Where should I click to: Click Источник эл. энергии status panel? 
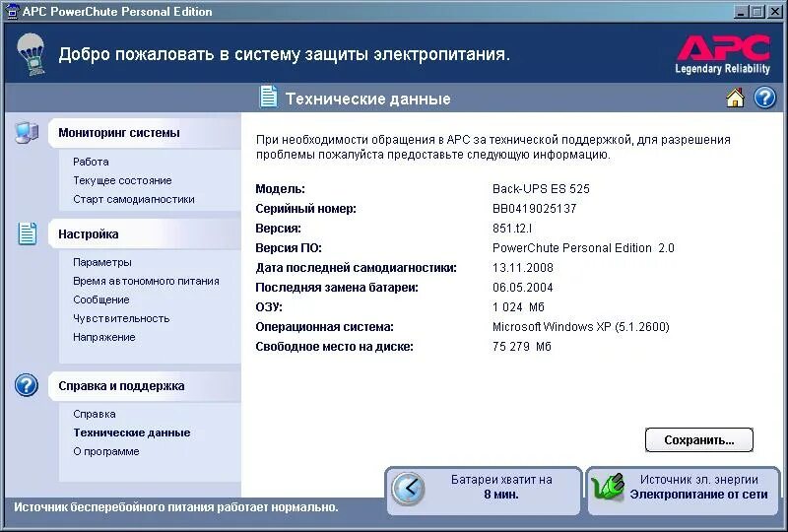click(684, 491)
